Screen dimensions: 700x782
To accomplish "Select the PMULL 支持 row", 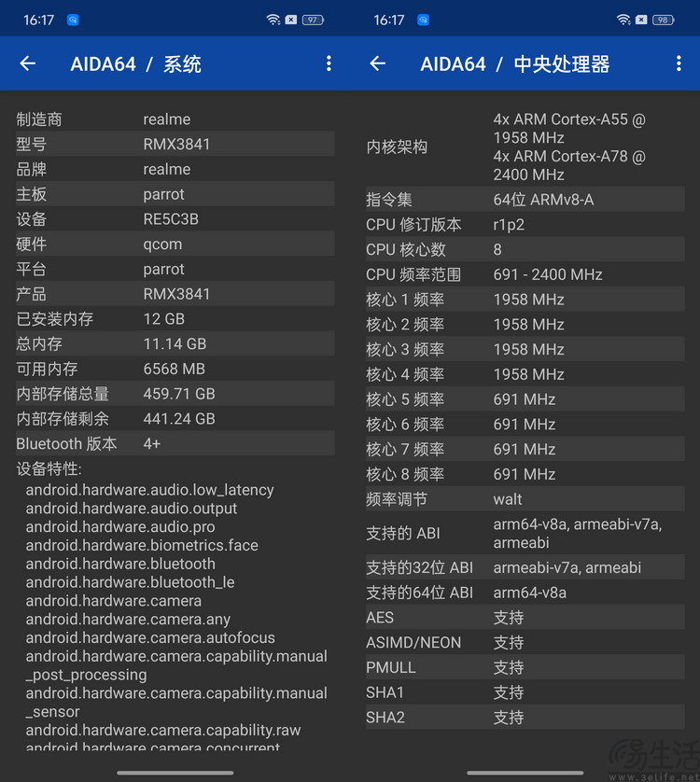I will tap(525, 667).
